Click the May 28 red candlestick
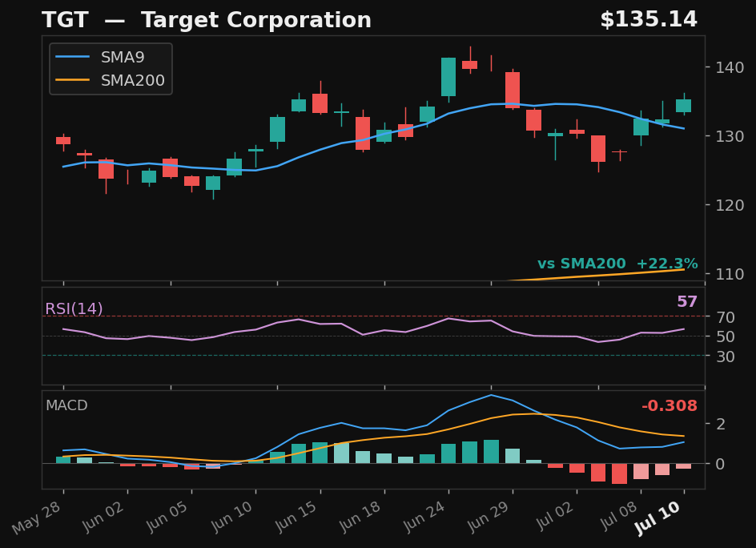The image size is (756, 548). click(63, 141)
